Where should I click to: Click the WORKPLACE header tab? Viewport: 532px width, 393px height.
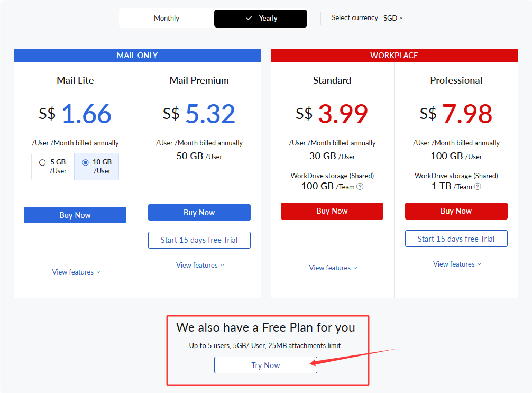click(x=395, y=56)
